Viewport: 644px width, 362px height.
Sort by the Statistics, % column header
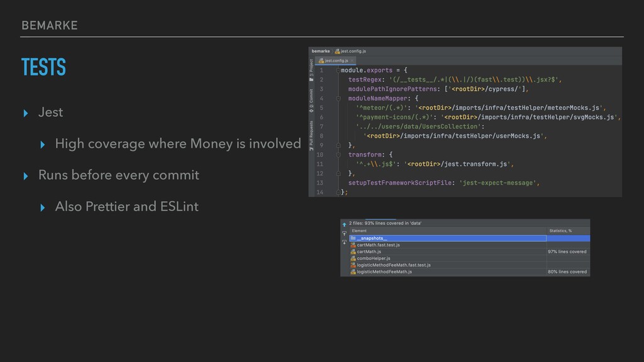[x=569, y=231]
